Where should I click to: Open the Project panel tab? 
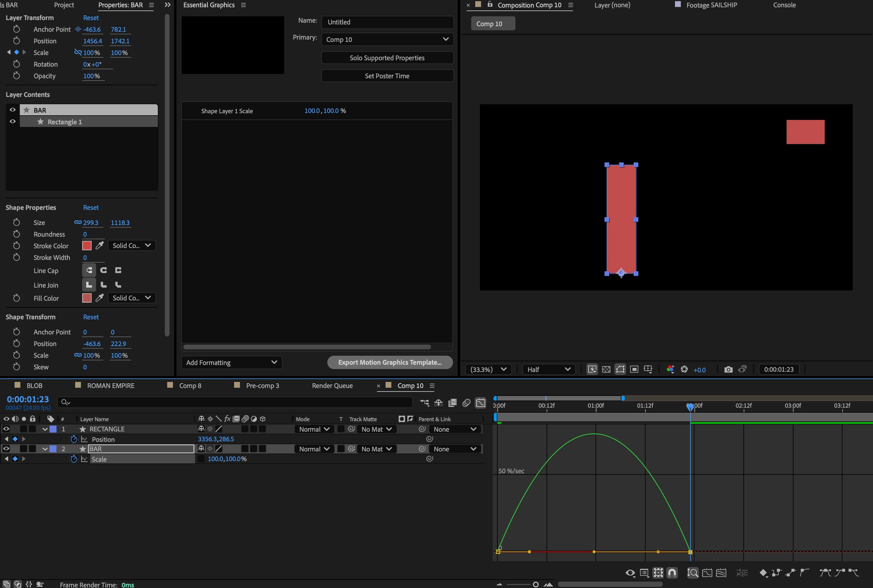pyautogui.click(x=64, y=5)
